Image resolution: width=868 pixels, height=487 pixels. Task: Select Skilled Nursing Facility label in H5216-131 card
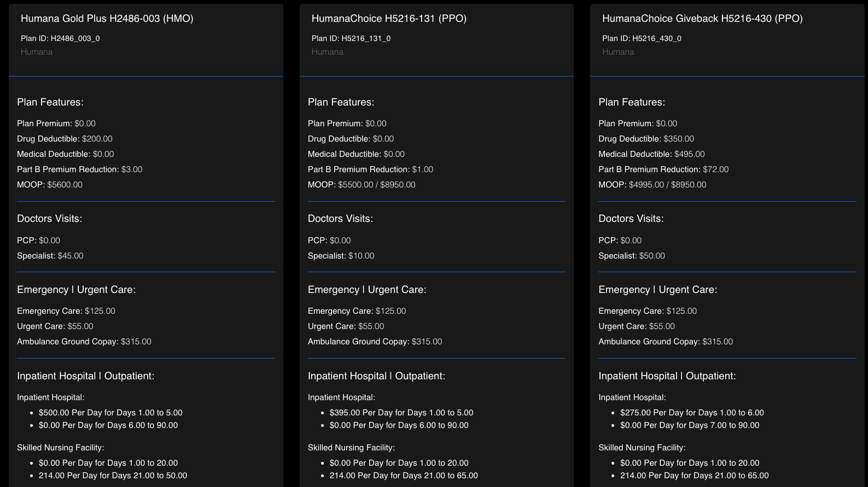tap(351, 448)
